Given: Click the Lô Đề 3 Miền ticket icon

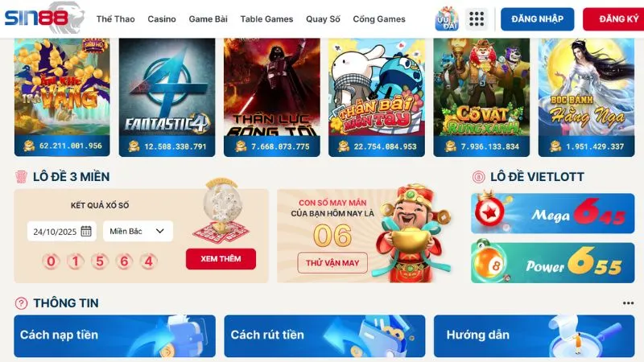Looking at the screenshot, I should point(21,177).
